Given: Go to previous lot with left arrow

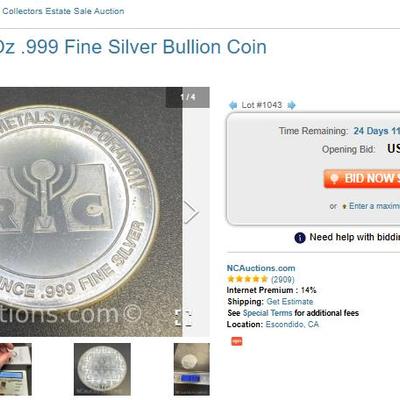Looking at the screenshot, I should (233, 105).
